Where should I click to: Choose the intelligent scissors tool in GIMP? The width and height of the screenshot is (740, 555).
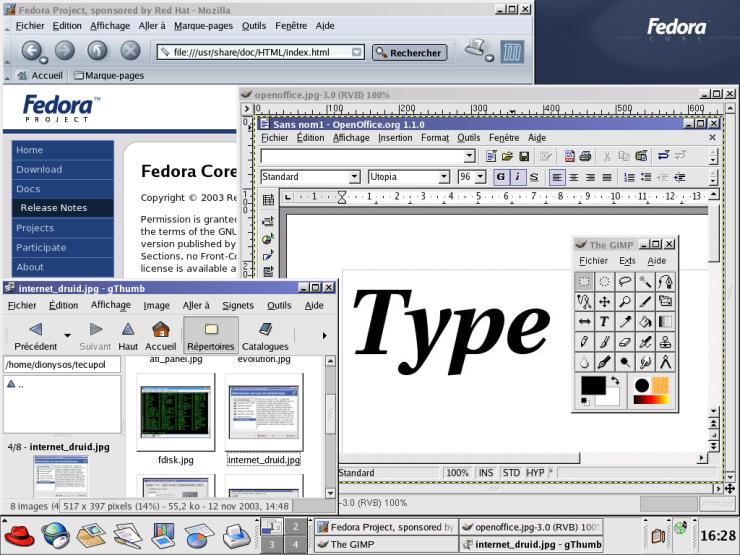point(584,302)
